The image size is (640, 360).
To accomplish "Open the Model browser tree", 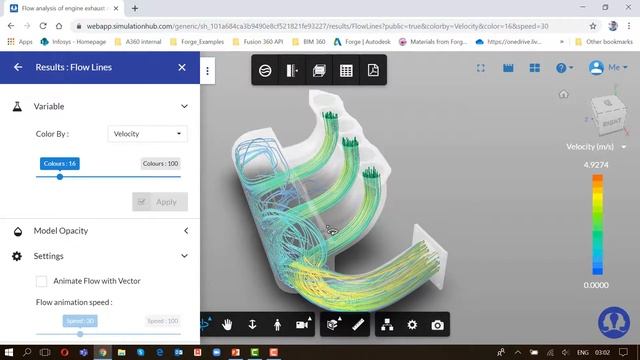I will 387,325.
